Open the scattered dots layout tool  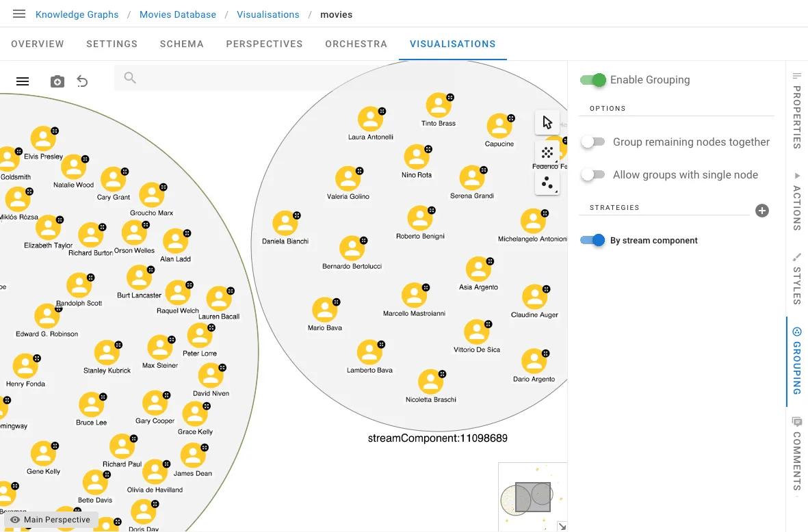(547, 183)
